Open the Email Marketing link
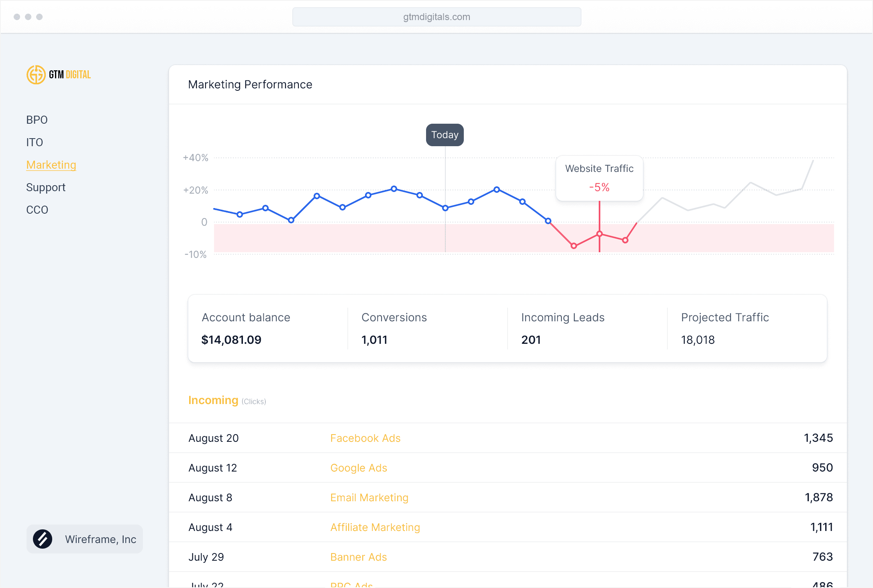Viewport: 873px width, 588px height. [369, 498]
